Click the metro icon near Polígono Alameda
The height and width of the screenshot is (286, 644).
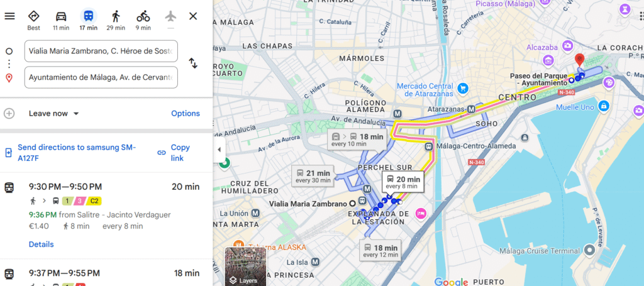[x=397, y=113]
